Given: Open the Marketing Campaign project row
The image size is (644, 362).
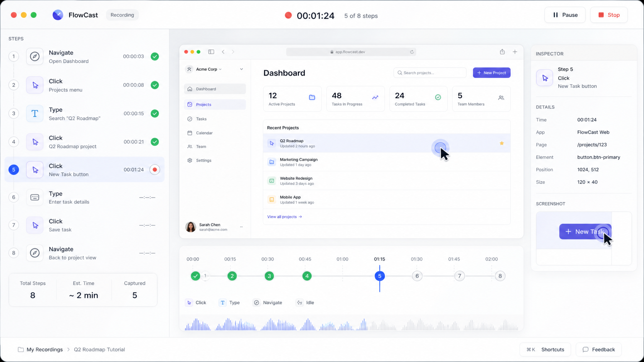Looking at the screenshot, I should (386, 162).
